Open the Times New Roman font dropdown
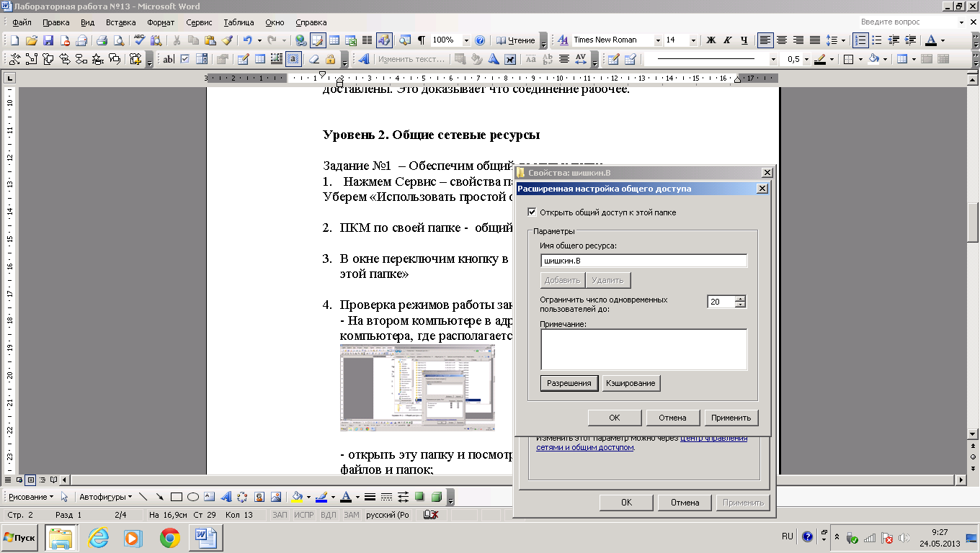The image size is (980, 553). coord(658,40)
